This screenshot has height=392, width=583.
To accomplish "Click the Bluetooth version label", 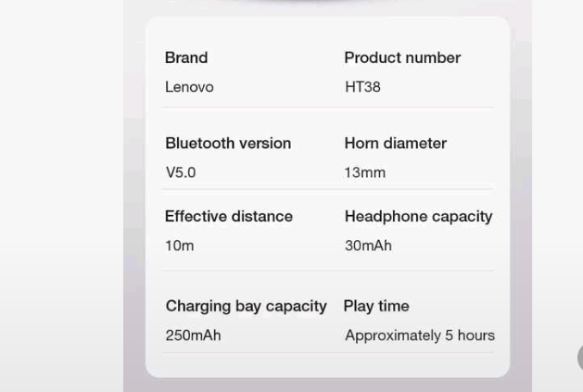I will [x=228, y=144].
